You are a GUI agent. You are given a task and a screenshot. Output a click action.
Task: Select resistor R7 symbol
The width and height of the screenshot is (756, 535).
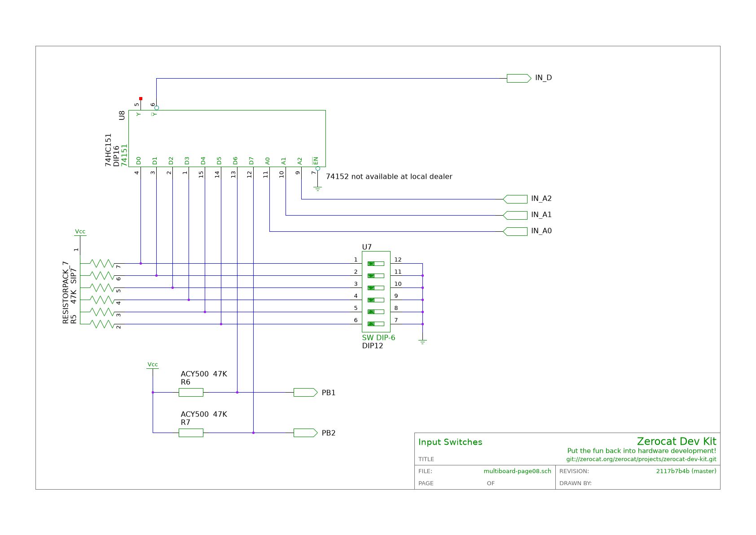click(x=191, y=433)
